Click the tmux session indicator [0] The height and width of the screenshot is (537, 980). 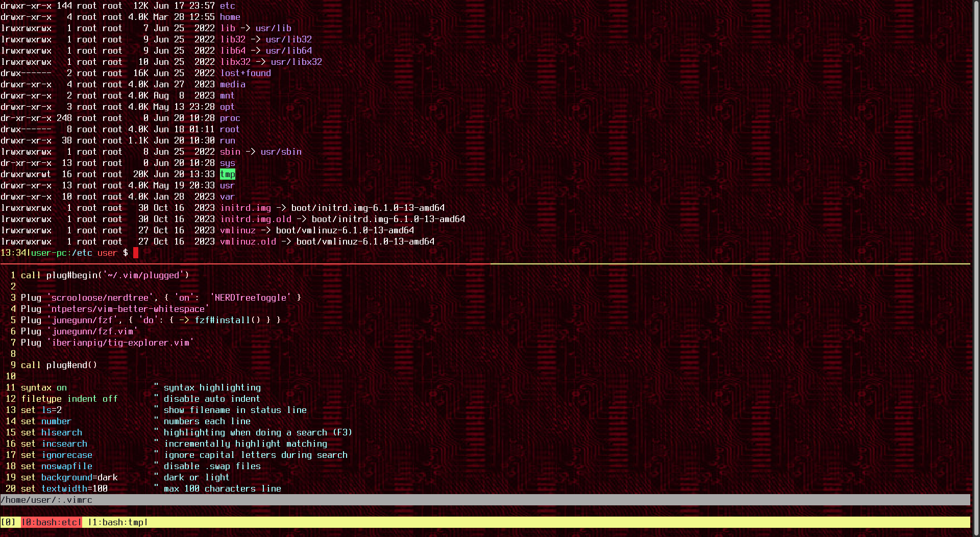click(x=8, y=522)
